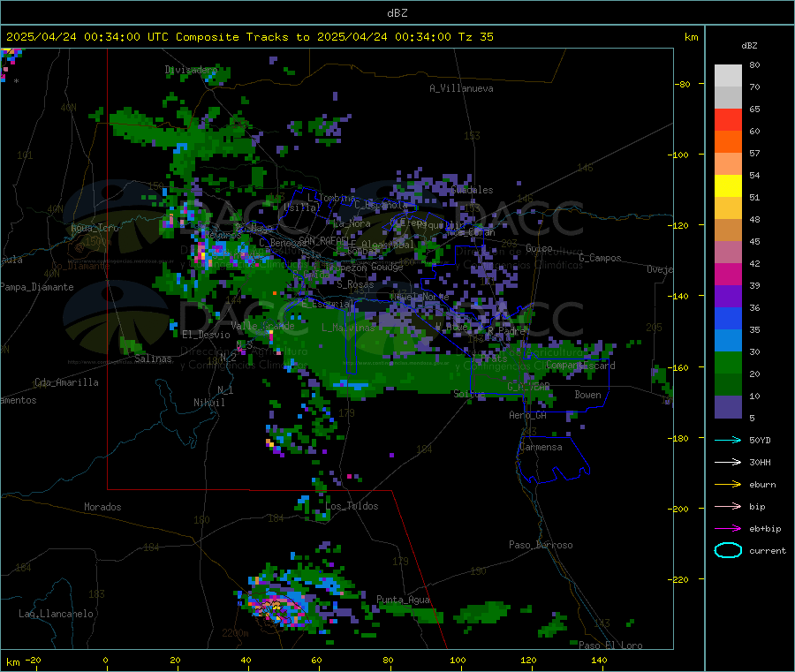Click the 30 dBZ light blue swatch
Viewport: 795px width, 672px height.
tap(728, 341)
